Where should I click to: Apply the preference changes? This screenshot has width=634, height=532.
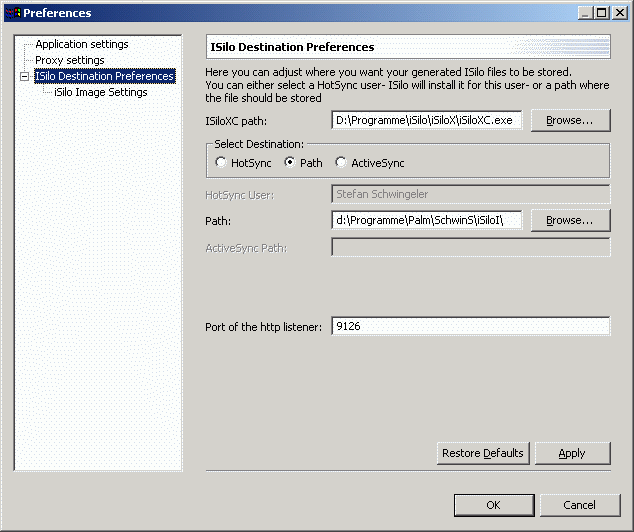point(573,453)
